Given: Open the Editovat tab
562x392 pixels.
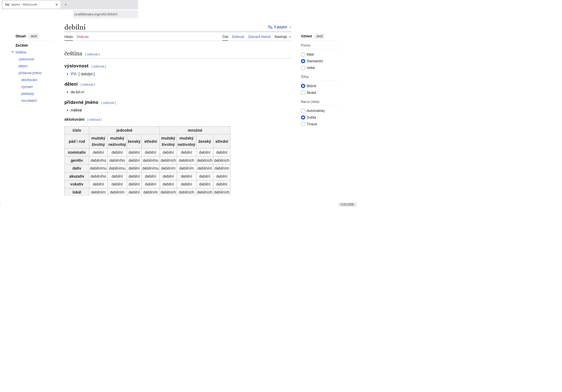Looking at the screenshot, I should 238,37.
